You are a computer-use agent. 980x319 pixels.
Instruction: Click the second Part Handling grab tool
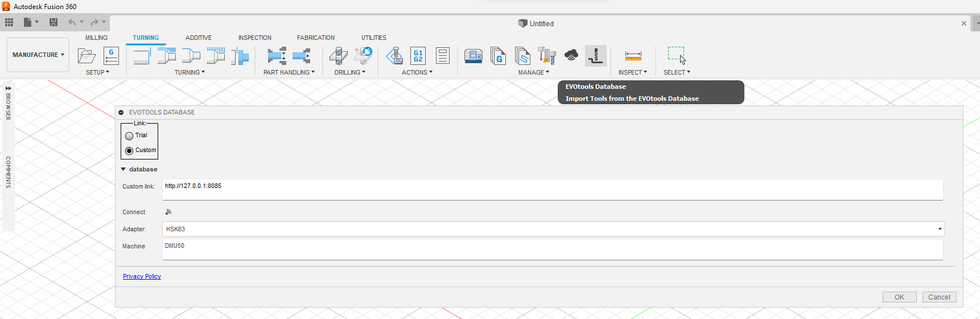(x=302, y=56)
